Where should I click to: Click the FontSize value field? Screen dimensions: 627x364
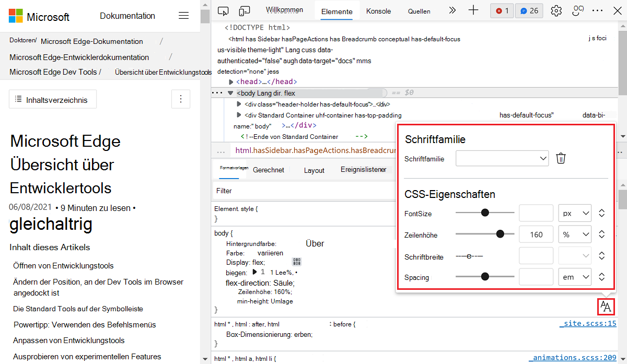536,213
